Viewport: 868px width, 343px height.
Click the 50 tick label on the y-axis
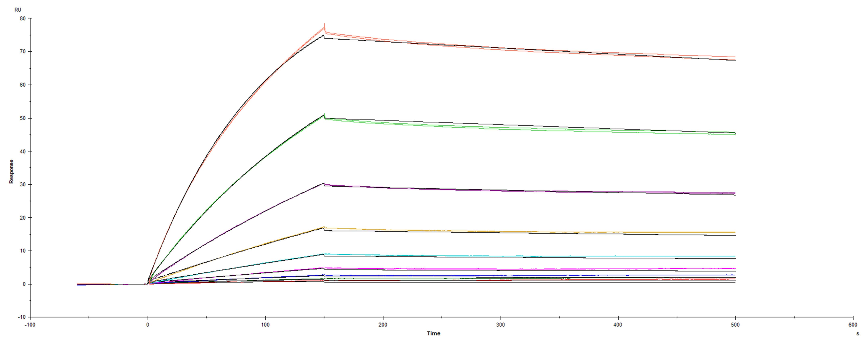23,118
